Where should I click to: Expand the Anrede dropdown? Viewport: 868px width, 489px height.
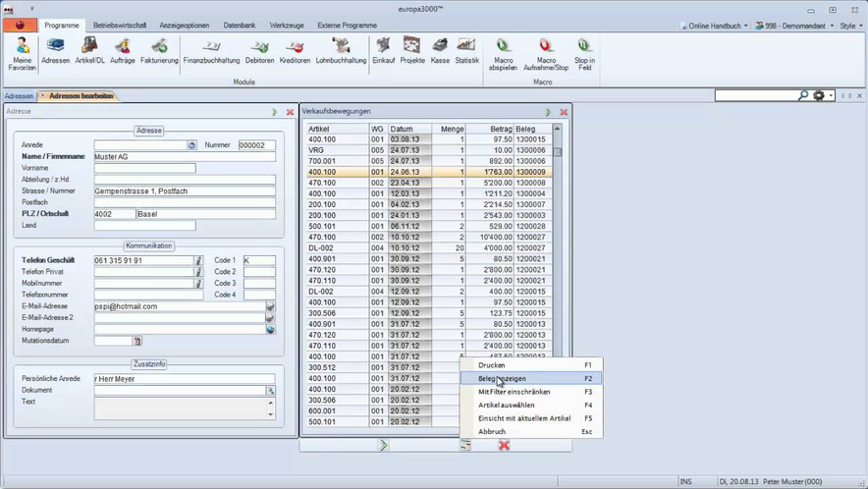[x=191, y=145]
